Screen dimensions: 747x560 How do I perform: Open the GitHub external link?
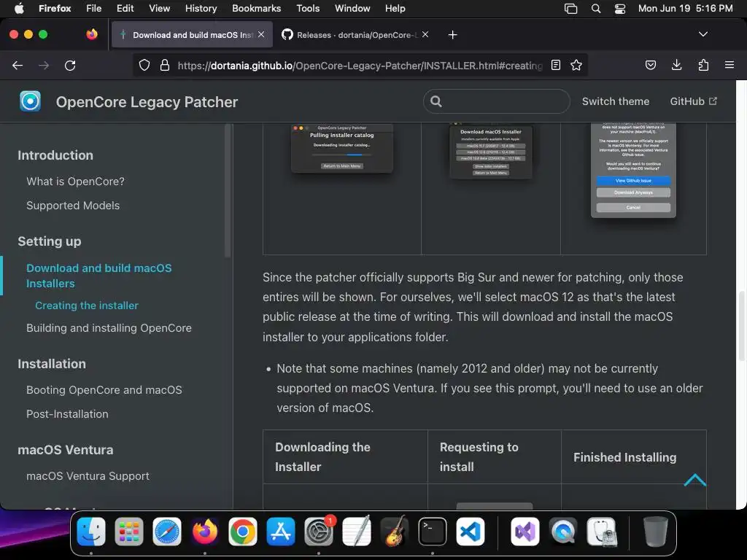point(693,101)
